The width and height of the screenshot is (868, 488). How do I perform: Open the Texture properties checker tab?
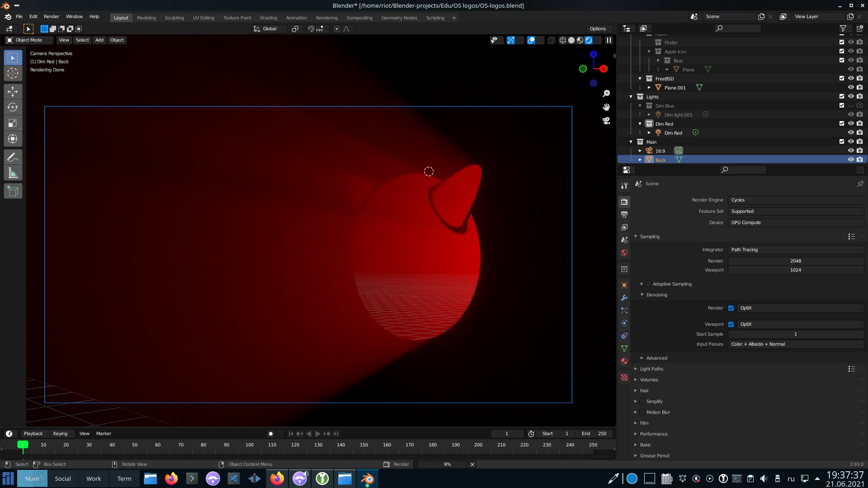(x=624, y=377)
